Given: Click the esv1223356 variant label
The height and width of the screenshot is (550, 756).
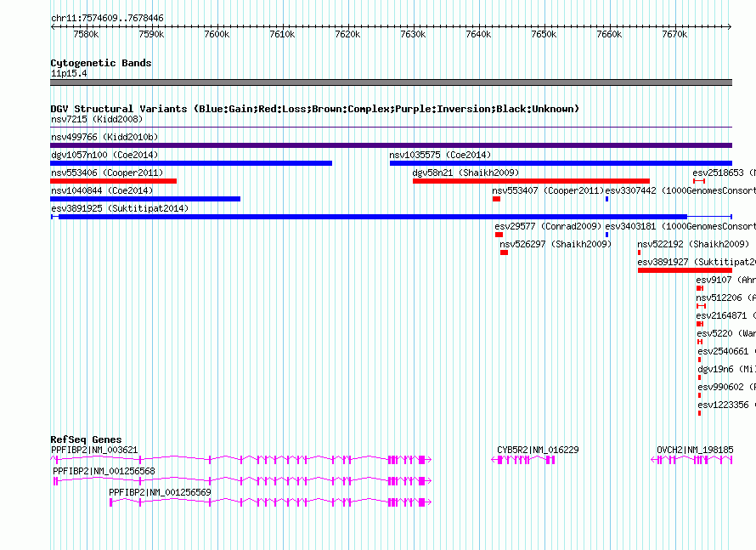Looking at the screenshot, I should (x=726, y=405).
